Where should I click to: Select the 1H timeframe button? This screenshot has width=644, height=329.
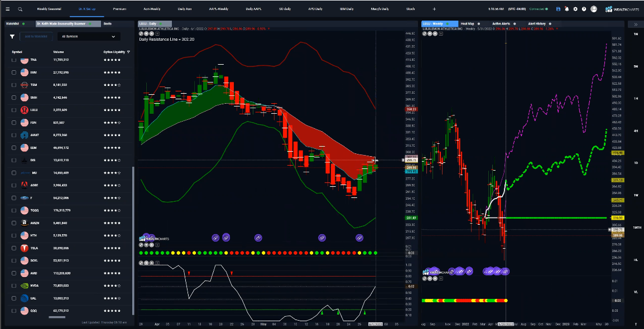pos(636,99)
